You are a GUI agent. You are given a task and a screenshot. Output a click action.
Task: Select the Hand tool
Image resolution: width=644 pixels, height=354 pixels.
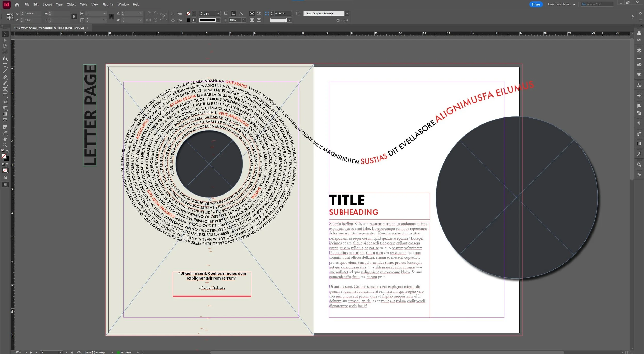(5, 139)
